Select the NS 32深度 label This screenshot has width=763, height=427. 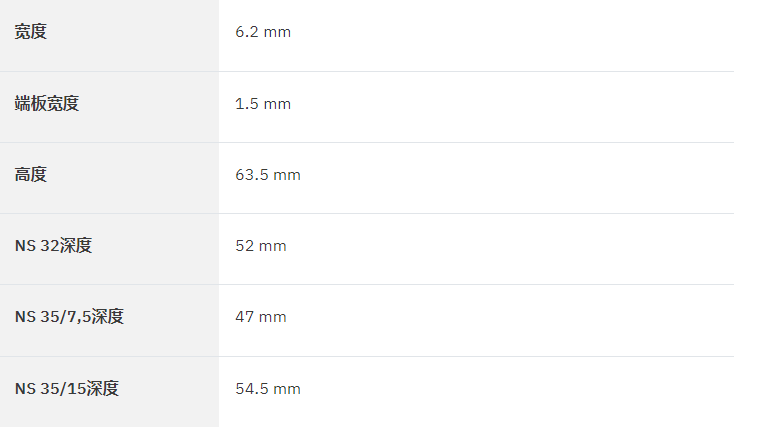[x=53, y=246]
